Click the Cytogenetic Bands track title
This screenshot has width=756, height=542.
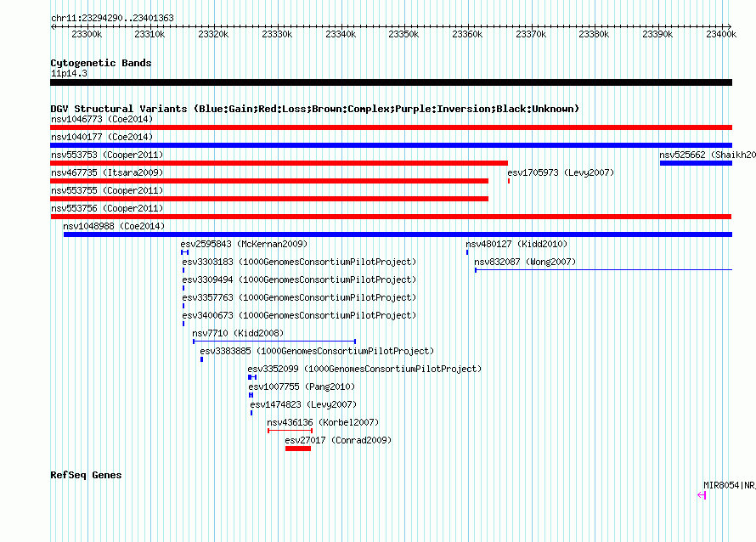pos(101,63)
